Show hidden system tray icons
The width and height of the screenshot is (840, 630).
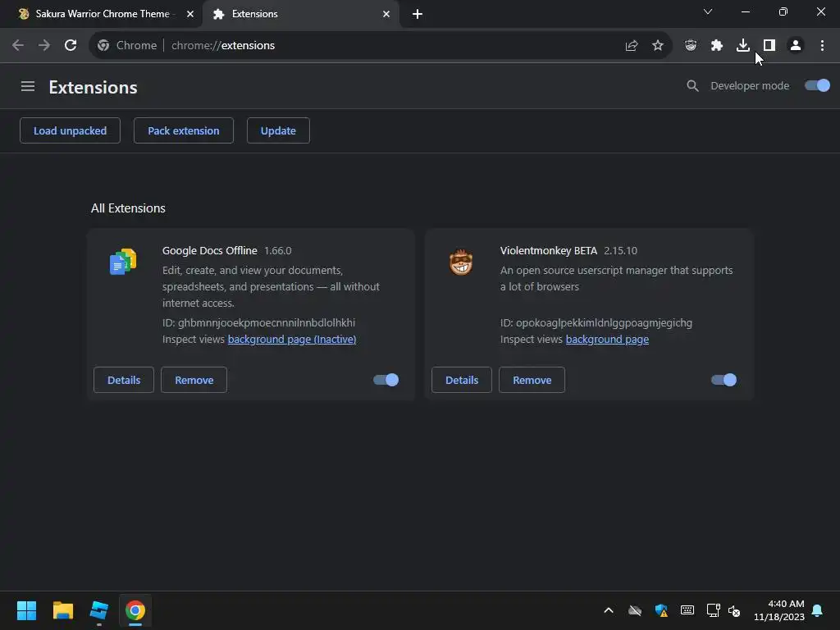click(x=609, y=610)
